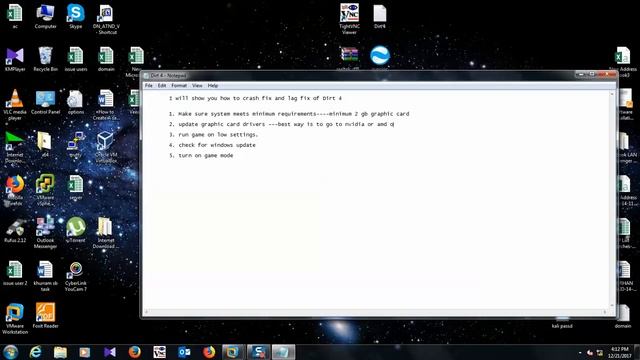Select the DN_ATND_V Shortcut icon
This screenshot has width=640, height=360.
(x=106, y=19)
